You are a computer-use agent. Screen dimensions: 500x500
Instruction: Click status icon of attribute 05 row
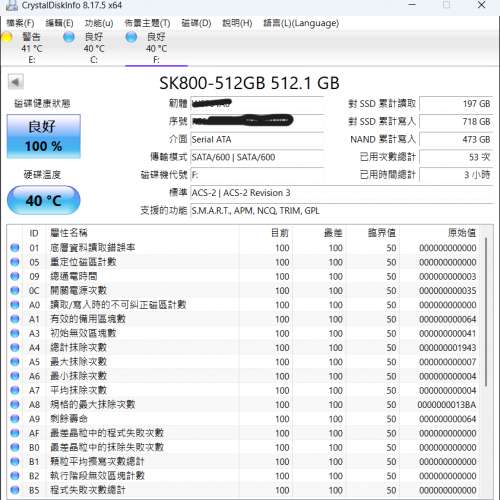(15, 262)
